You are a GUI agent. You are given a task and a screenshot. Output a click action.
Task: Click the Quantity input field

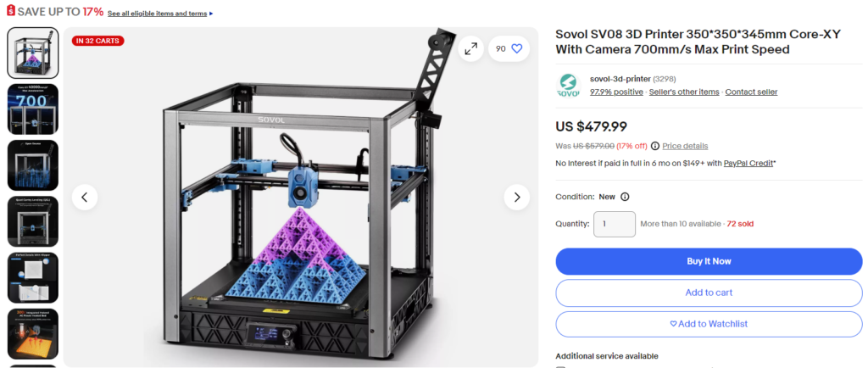(x=615, y=224)
